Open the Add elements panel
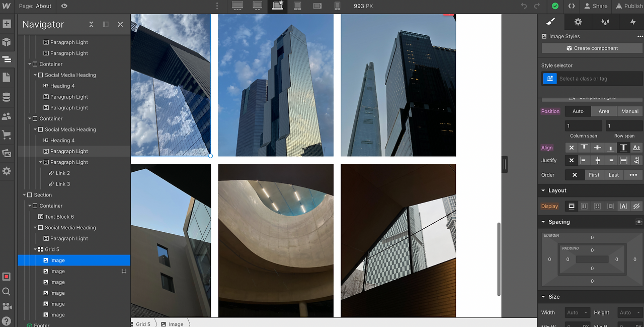The height and width of the screenshot is (327, 644). point(7,24)
